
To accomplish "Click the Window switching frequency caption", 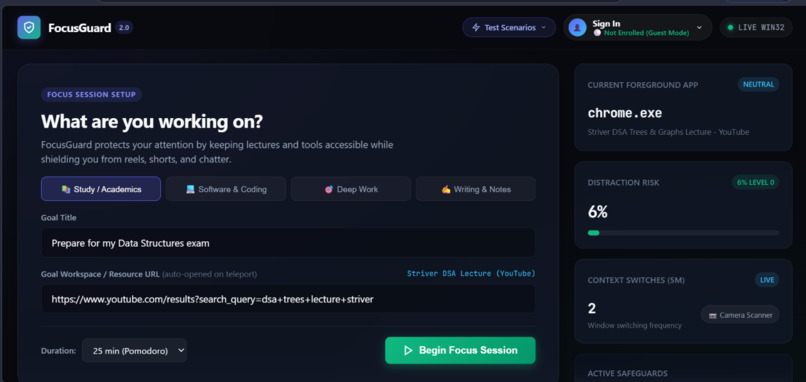I will coord(634,325).
